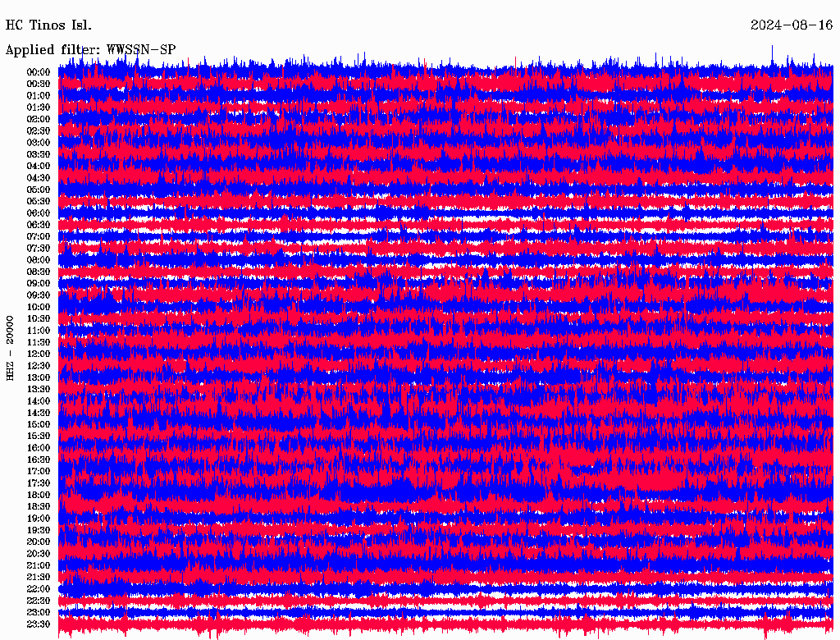Click the 16:00 time label
Viewport: 840px width, 640px height.
pyautogui.click(x=39, y=448)
